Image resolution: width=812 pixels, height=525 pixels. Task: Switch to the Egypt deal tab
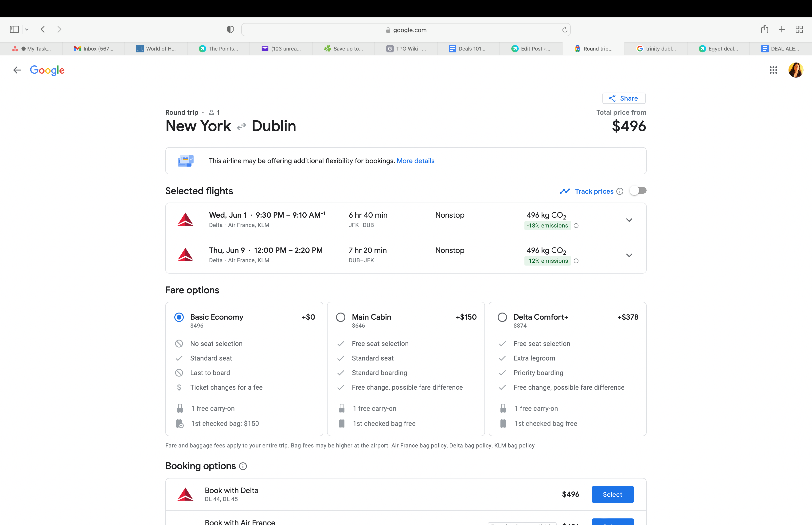718,48
